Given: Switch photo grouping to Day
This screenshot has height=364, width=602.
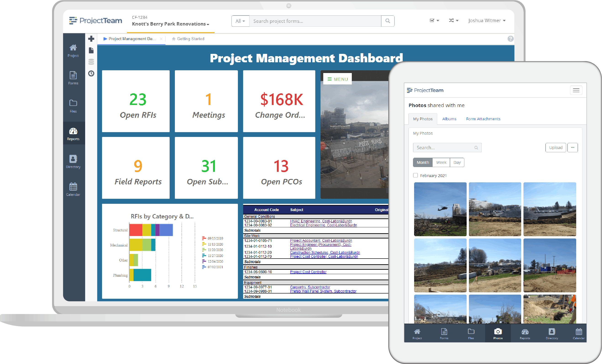Looking at the screenshot, I should (x=457, y=162).
